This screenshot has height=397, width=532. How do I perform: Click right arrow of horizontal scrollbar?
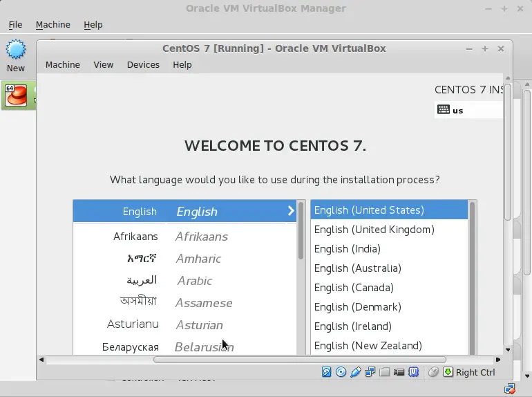498,360
